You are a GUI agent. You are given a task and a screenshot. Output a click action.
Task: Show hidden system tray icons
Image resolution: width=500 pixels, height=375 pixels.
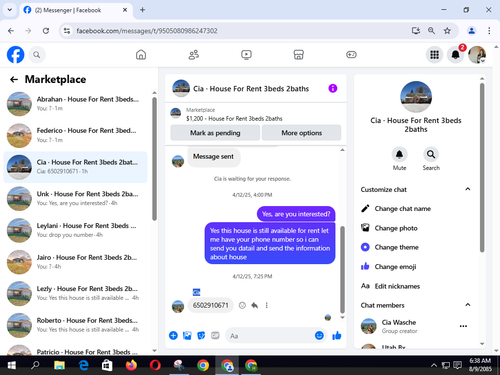click(434, 366)
